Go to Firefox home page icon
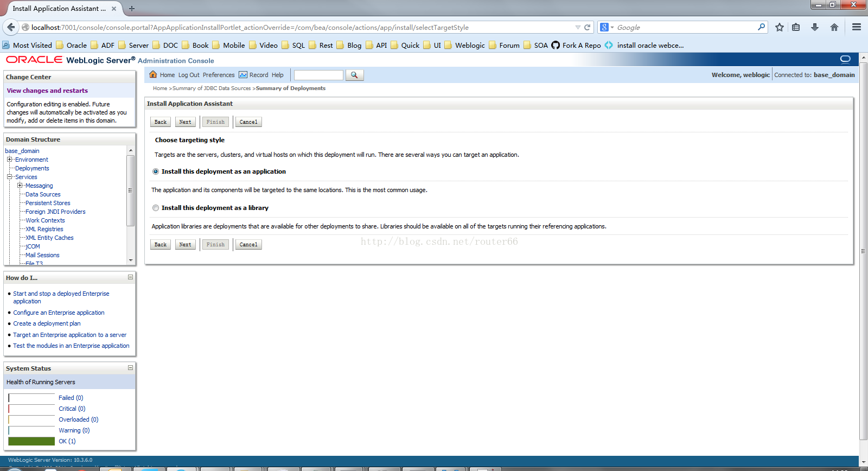The width and height of the screenshot is (868, 471). point(834,27)
